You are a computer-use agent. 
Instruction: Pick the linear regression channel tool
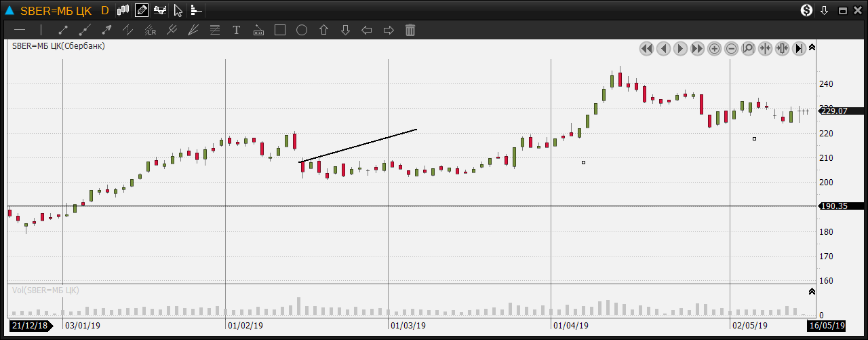pos(150,30)
